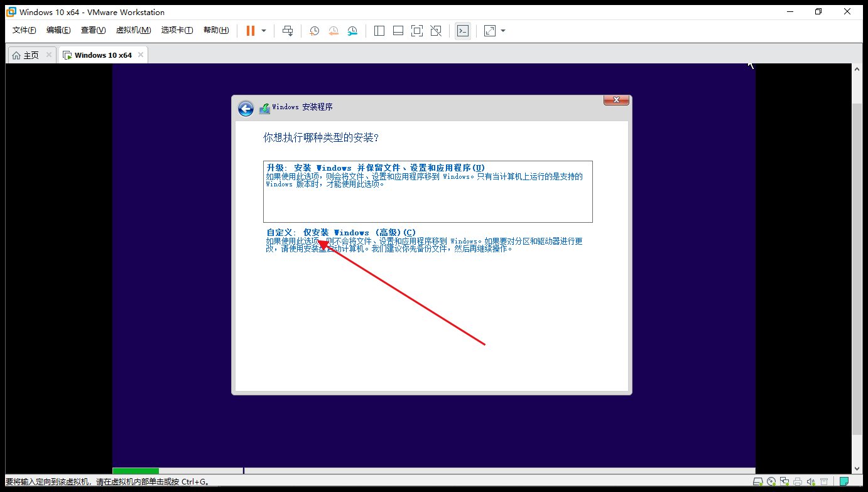Screen dimensions: 868x492
Task: Pause the virtual machine with the orange pause icon
Action: click(251, 31)
